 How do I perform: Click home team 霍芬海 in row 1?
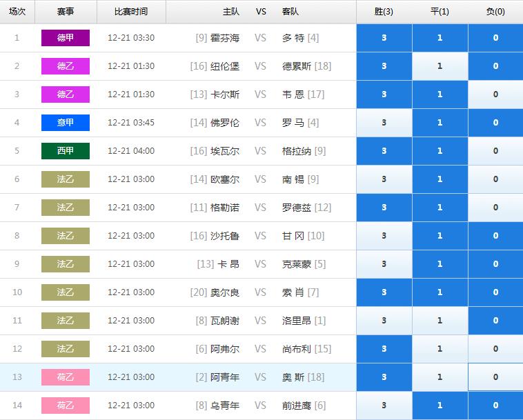pos(225,38)
